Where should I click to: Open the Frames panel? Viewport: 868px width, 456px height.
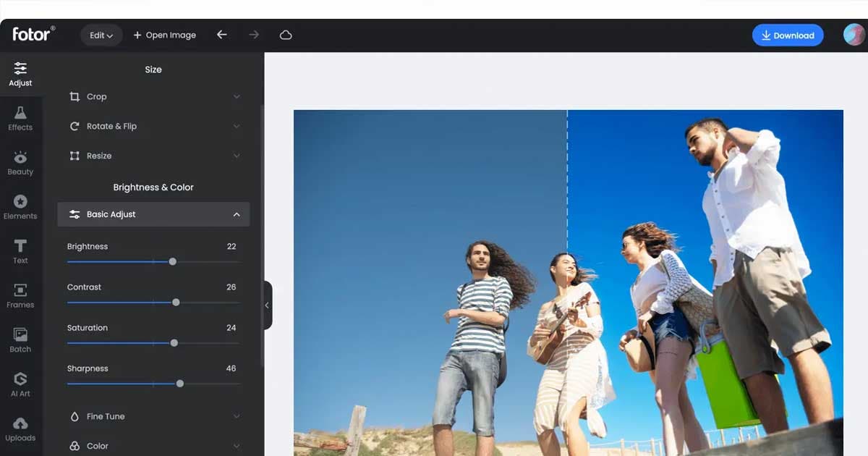[x=20, y=295]
